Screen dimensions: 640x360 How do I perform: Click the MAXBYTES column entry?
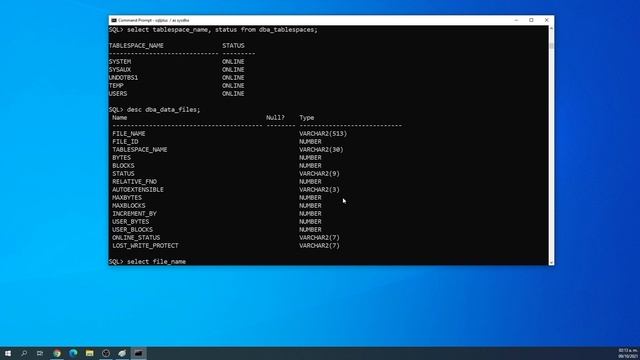tap(127, 198)
